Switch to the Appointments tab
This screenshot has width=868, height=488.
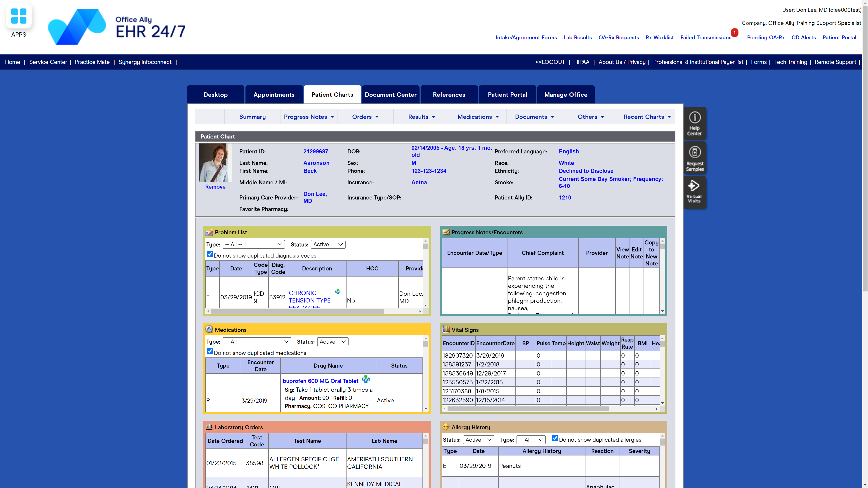pos(274,95)
